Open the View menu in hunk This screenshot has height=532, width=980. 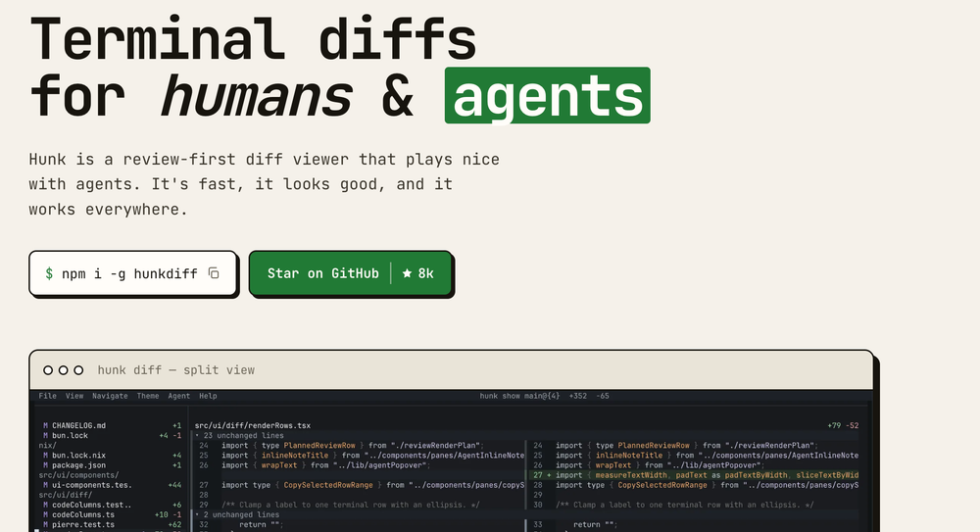coord(74,396)
